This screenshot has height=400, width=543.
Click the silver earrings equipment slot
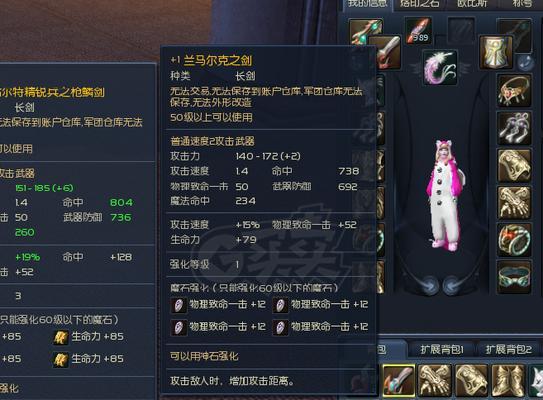pyautogui.click(x=514, y=128)
